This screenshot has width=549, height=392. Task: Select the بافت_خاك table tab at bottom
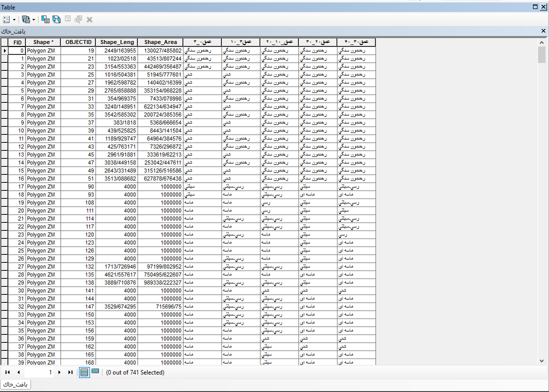pos(16,383)
